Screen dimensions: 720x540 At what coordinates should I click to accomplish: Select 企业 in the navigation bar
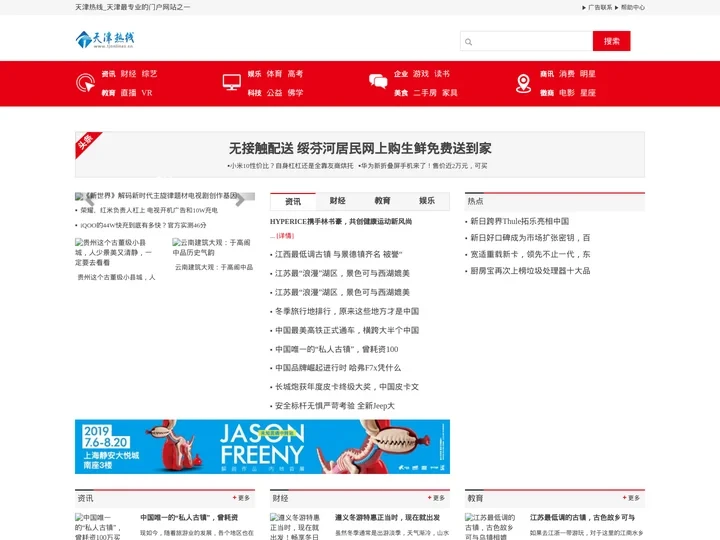(401, 74)
